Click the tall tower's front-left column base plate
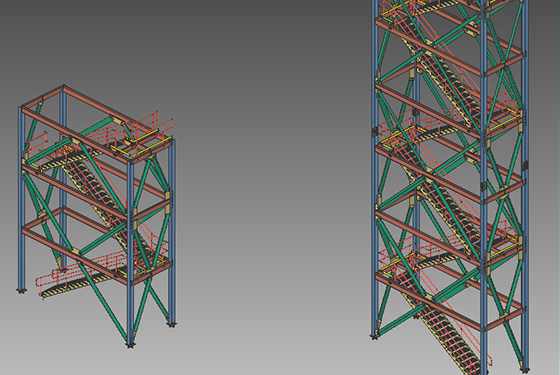The image size is (560, 375). tap(374, 337)
